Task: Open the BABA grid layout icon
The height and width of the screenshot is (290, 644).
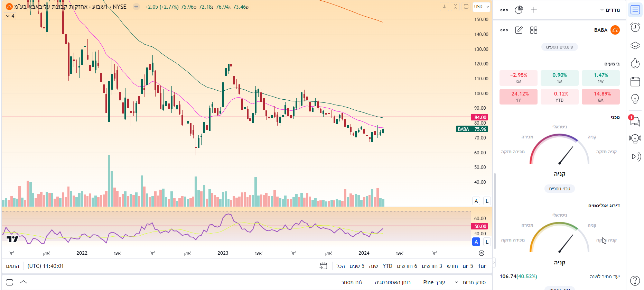Action: tap(534, 30)
